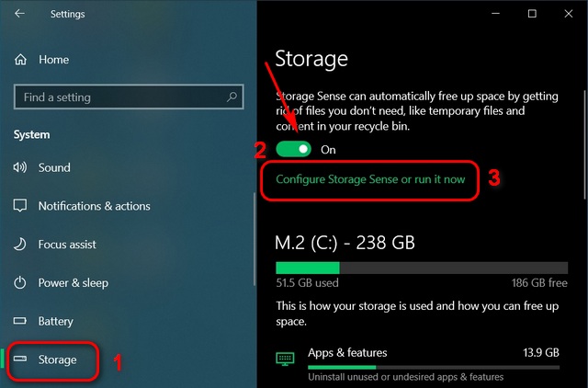The width and height of the screenshot is (588, 388).
Task: Select the Focus assist moon icon
Action: 20,245
